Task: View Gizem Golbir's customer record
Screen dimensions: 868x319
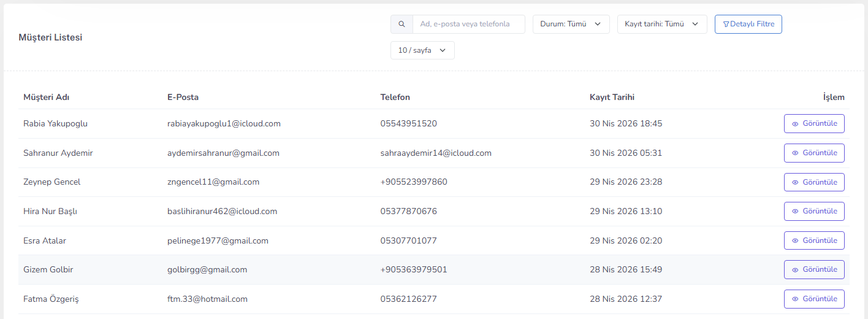Action: click(814, 269)
